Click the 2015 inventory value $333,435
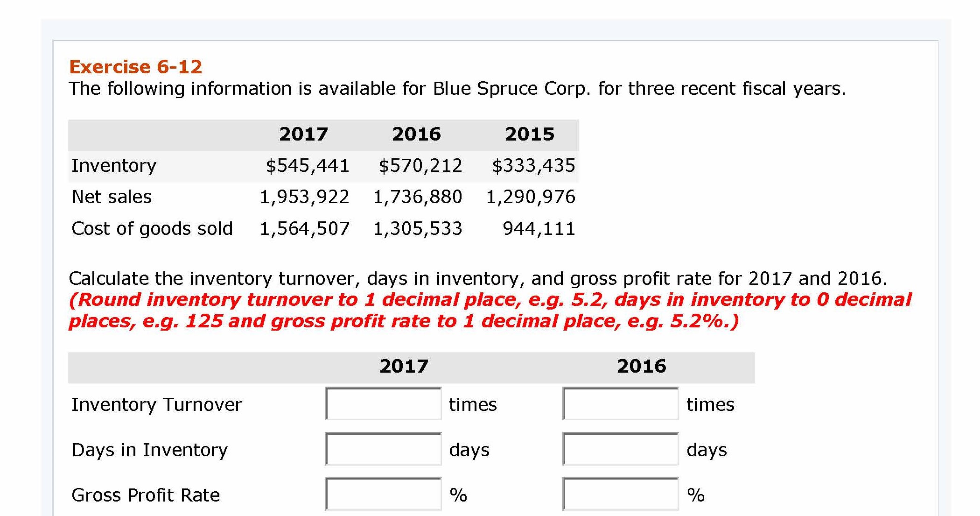The width and height of the screenshot is (980, 516). (x=533, y=166)
